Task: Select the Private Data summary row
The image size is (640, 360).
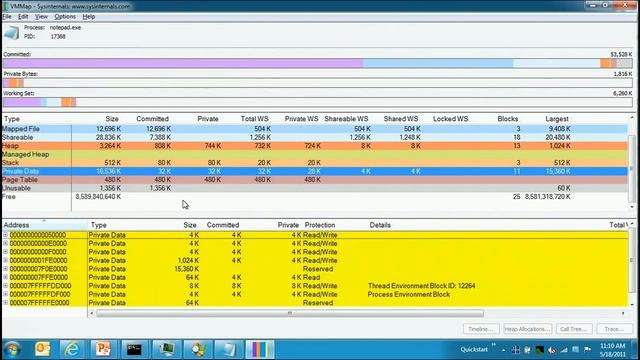Action: [x=315, y=171]
